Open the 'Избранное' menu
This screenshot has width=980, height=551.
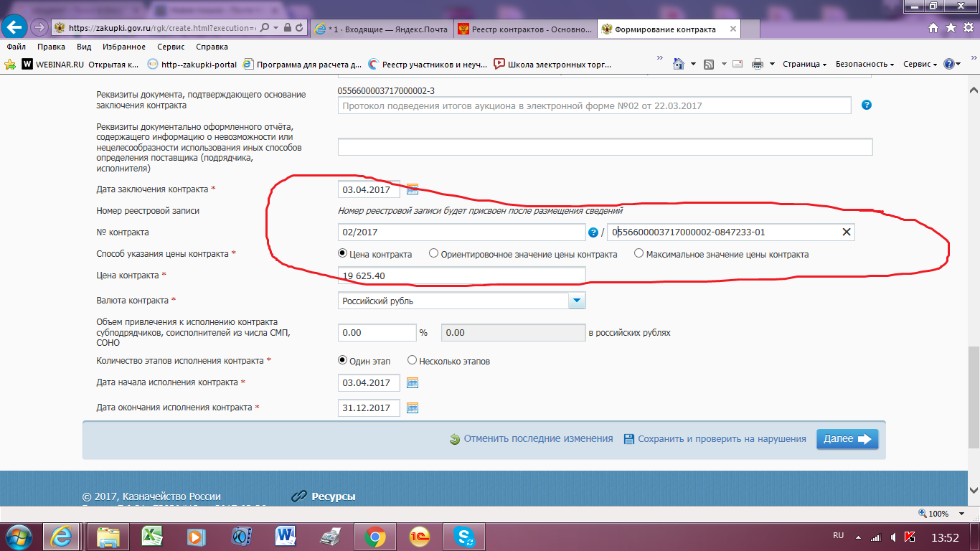123,47
